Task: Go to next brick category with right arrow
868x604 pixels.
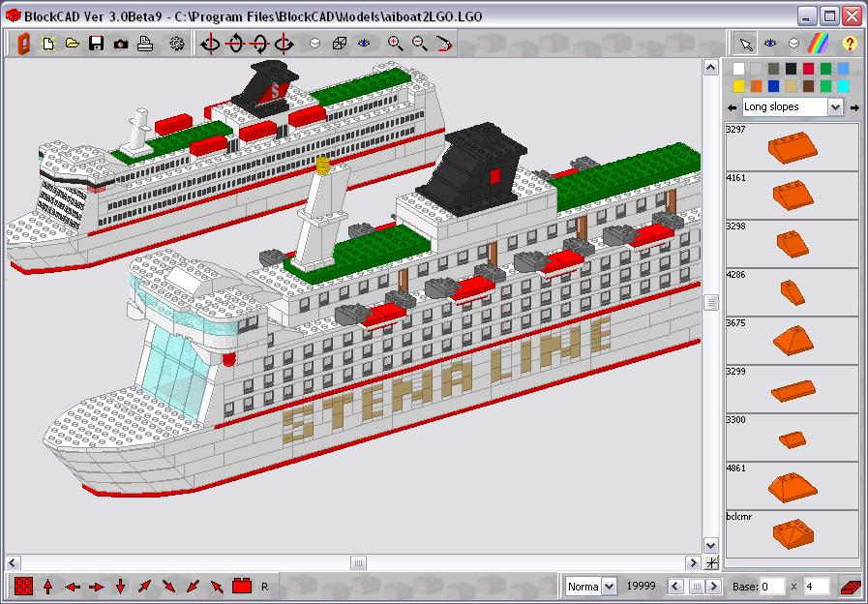Action: coord(853,107)
